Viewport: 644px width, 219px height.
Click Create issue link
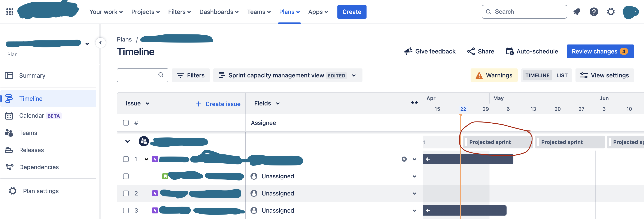tap(218, 104)
